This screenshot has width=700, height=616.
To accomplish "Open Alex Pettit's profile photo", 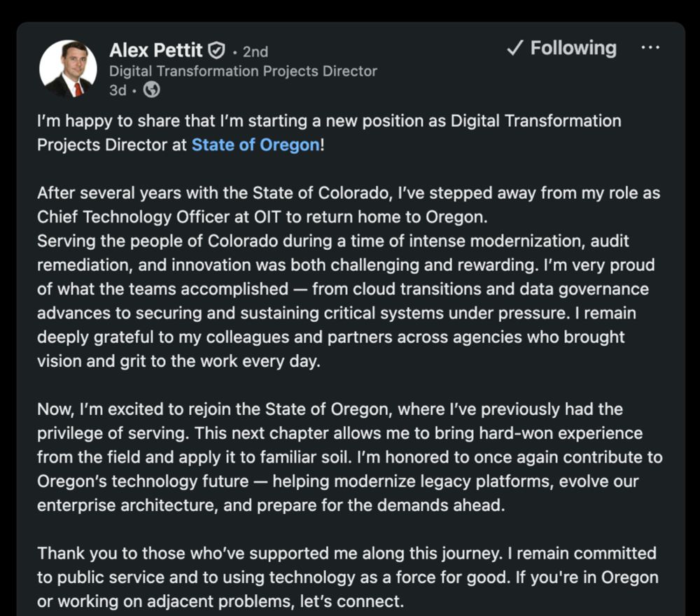I will tap(68, 69).
